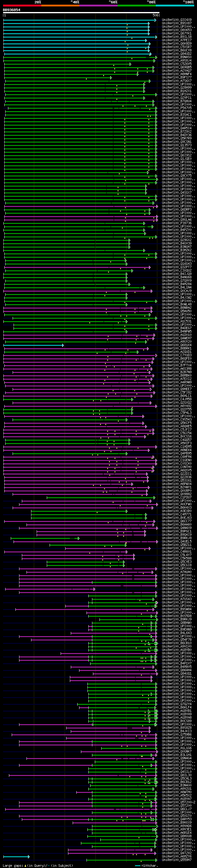Click the green ~80% identity legend segment
197x868 pixels.
click(137, 6)
